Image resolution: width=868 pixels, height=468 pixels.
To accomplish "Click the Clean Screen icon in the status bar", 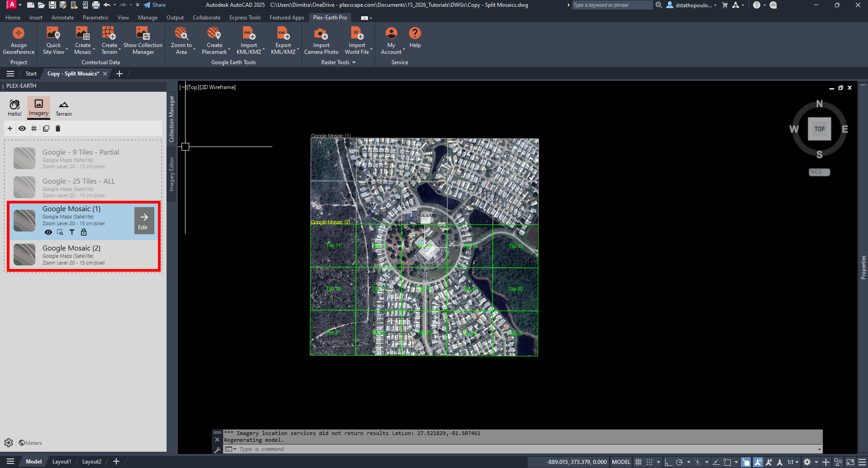I will 850,462.
